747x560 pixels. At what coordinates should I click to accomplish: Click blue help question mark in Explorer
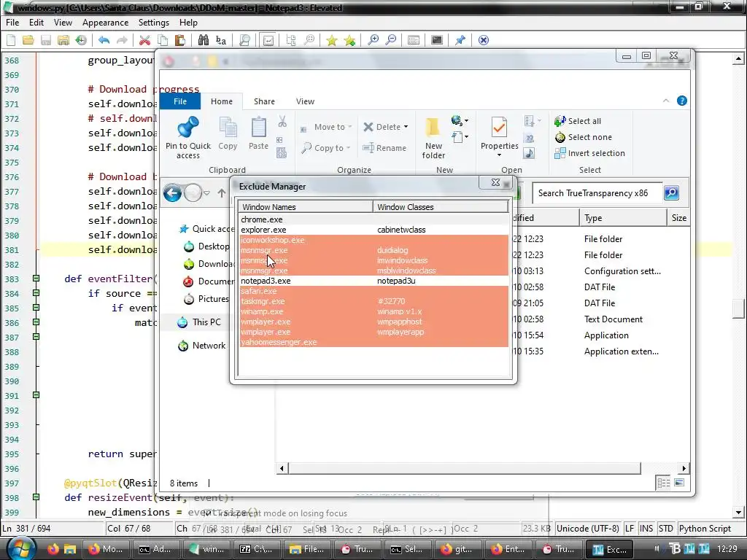[682, 101]
